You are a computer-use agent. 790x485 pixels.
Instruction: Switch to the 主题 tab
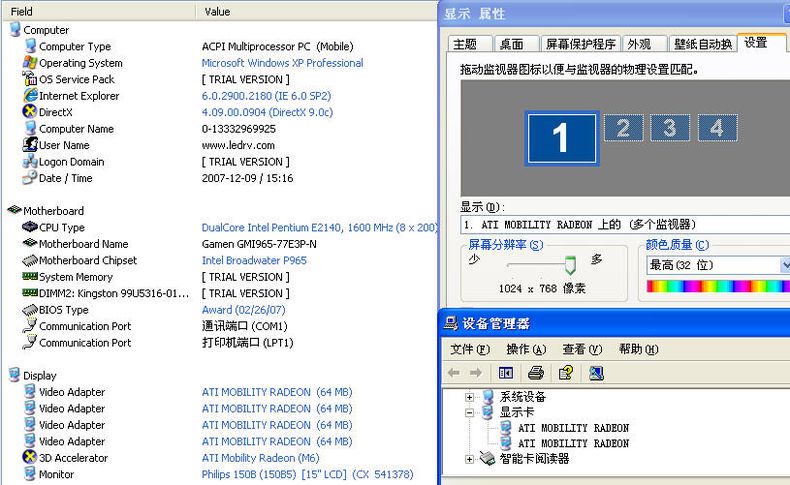click(x=470, y=44)
